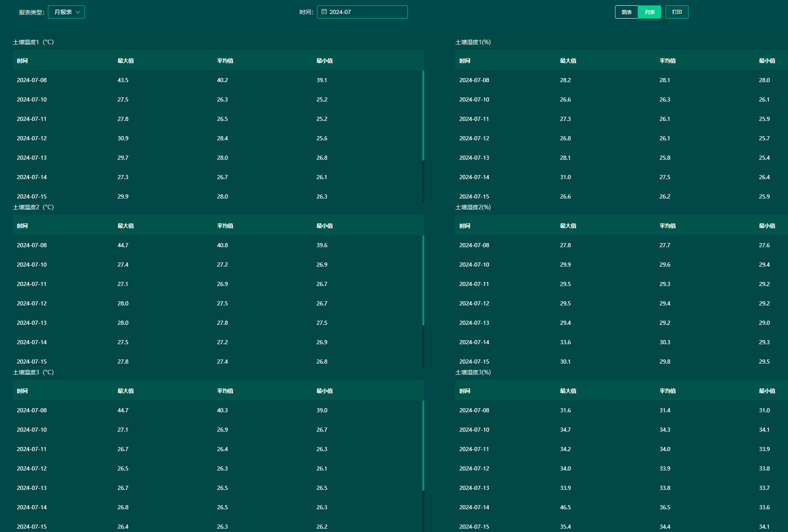Click 时间 header in 土壤湿度3 table

point(465,391)
